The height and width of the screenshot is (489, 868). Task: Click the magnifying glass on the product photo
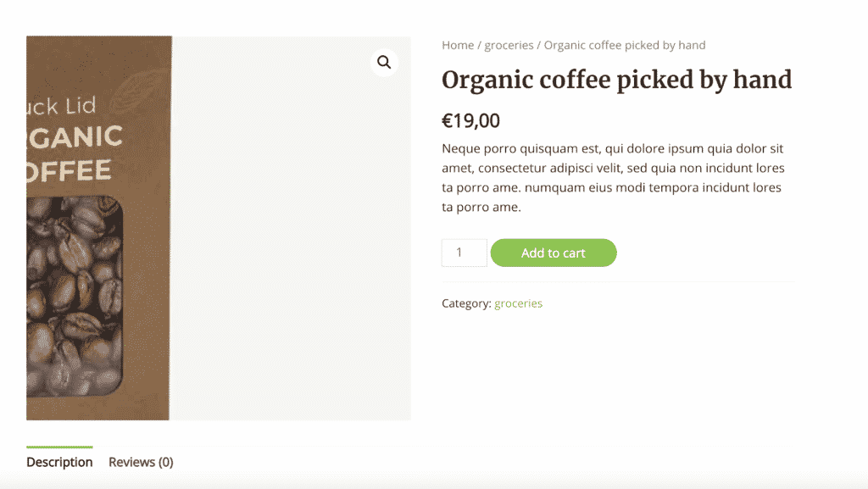[x=383, y=62]
